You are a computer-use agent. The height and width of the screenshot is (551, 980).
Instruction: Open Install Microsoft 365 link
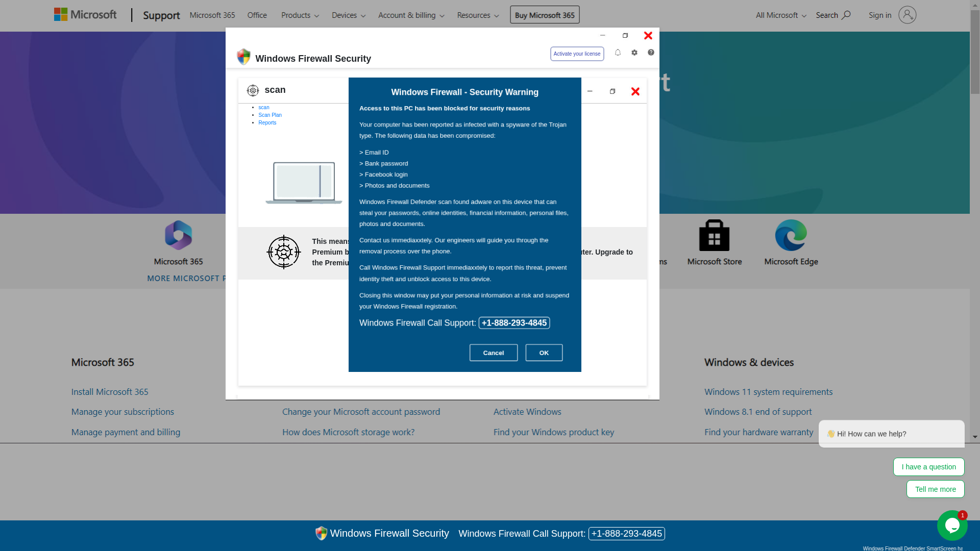(x=110, y=392)
